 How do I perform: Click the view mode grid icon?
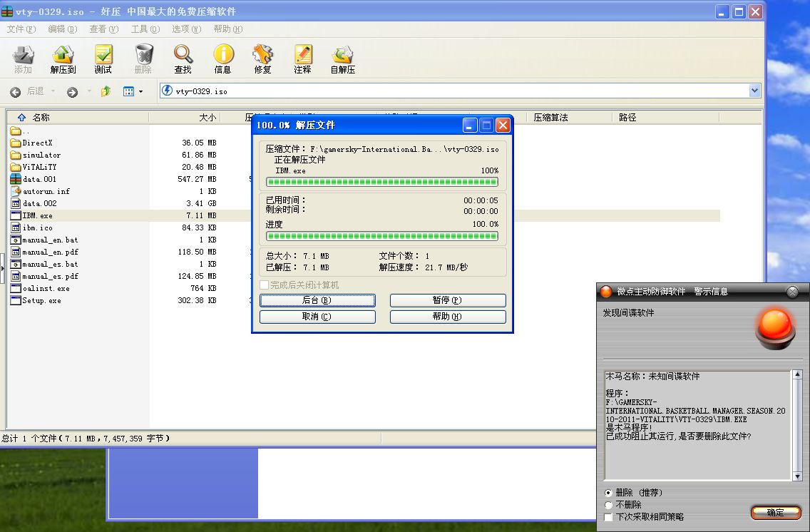click(x=128, y=91)
